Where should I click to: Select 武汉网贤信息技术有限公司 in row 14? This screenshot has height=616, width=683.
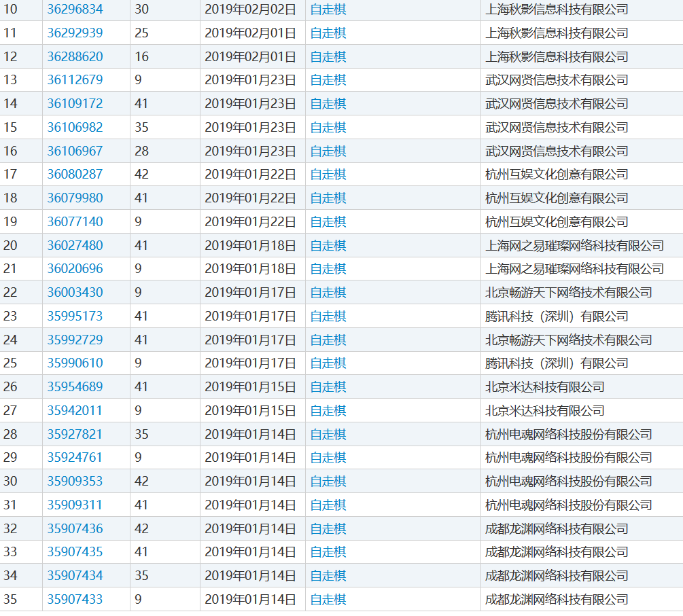coord(557,103)
